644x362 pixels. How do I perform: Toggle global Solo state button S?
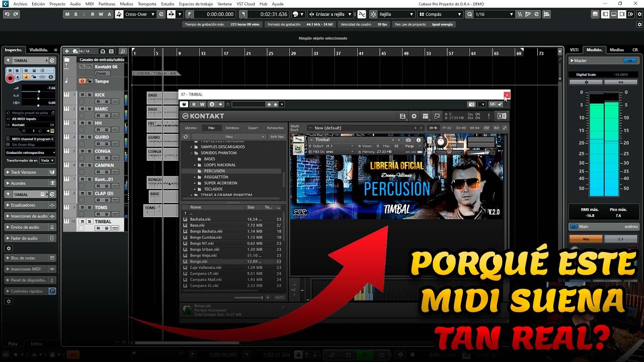[75, 14]
